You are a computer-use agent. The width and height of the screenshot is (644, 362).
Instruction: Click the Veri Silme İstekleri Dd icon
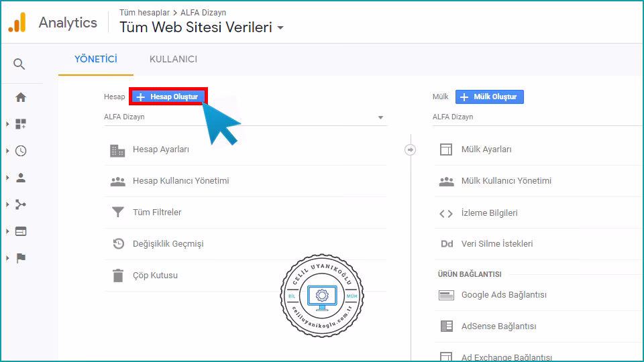[447, 244]
